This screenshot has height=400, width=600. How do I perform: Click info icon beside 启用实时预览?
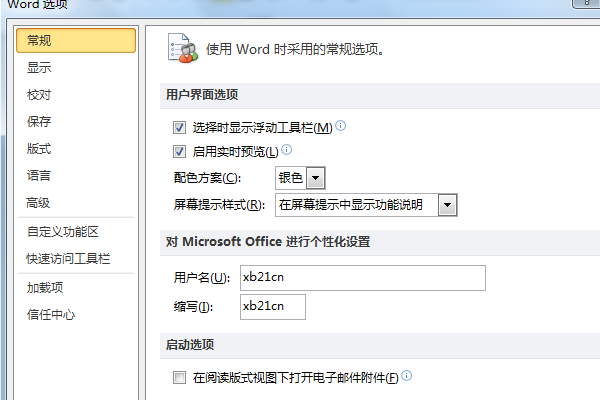pos(287,150)
